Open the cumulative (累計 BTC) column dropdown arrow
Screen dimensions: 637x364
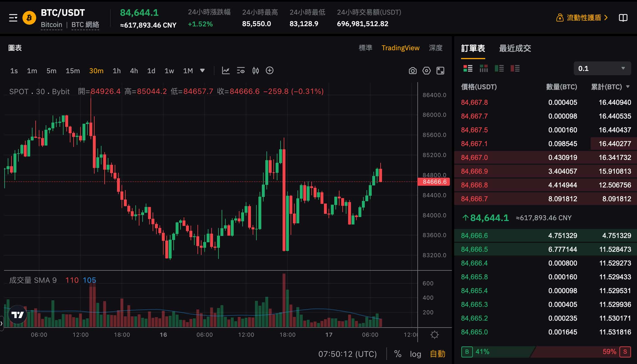(x=628, y=87)
